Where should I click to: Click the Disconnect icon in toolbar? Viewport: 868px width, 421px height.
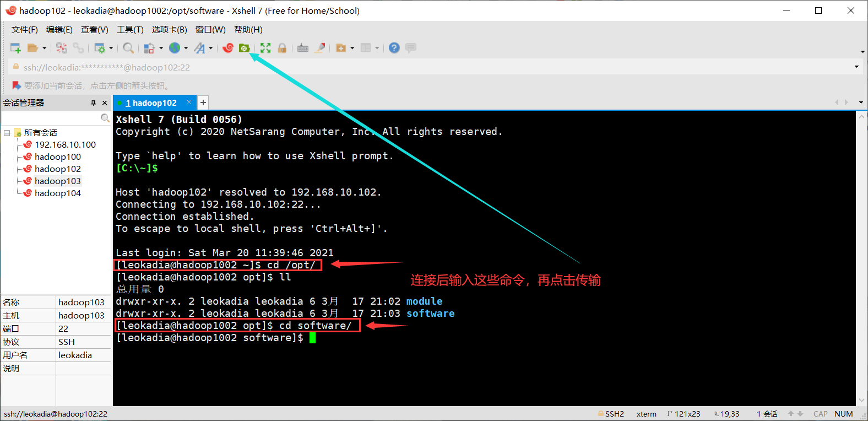coord(62,48)
